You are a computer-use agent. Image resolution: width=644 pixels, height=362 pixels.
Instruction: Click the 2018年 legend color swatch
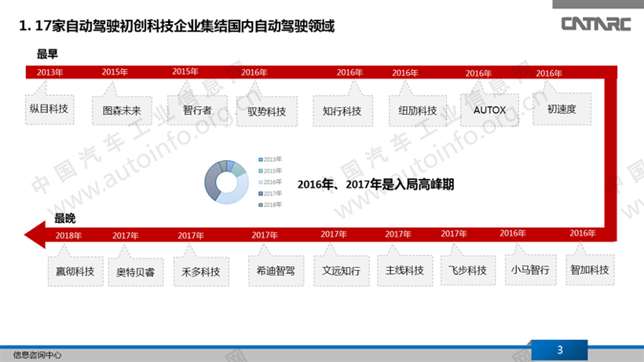coord(260,204)
